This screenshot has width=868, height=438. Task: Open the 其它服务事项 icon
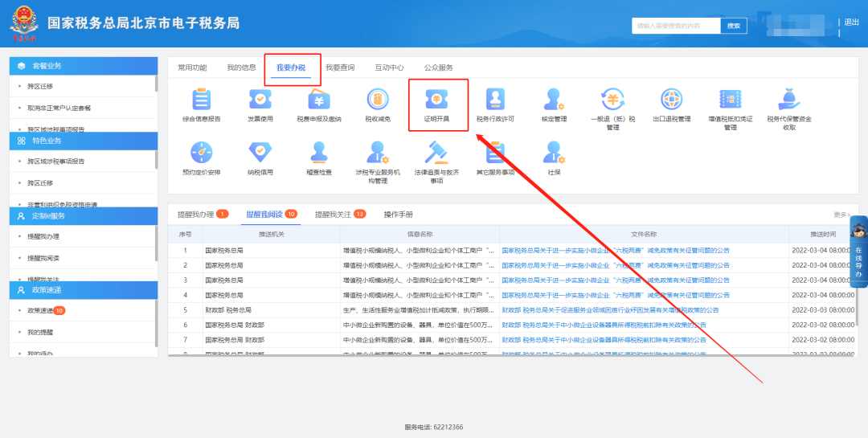point(495,152)
